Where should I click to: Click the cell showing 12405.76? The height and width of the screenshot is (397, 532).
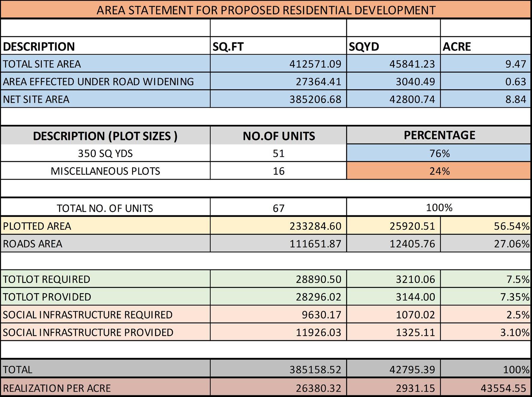pyautogui.click(x=393, y=243)
